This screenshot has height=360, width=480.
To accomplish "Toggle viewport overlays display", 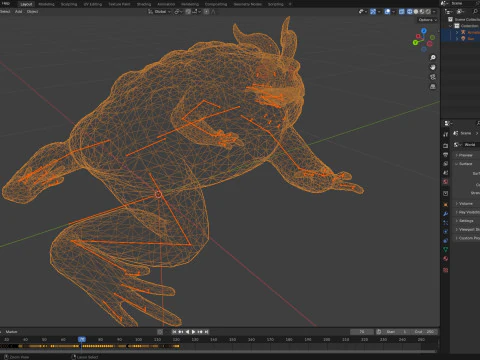I will [x=387, y=12].
